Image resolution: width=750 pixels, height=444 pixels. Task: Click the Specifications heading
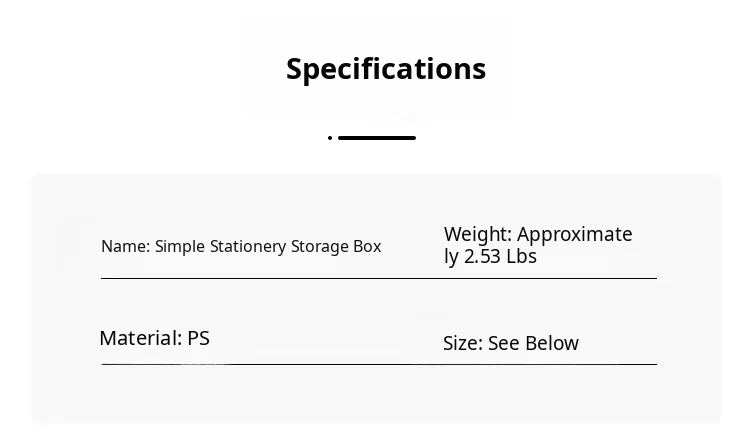click(x=386, y=69)
